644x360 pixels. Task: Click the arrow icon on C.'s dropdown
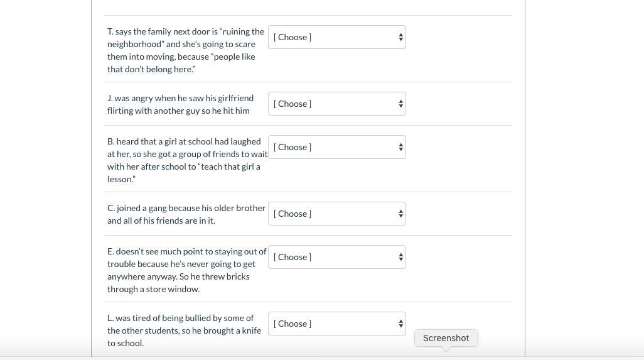[400, 214]
